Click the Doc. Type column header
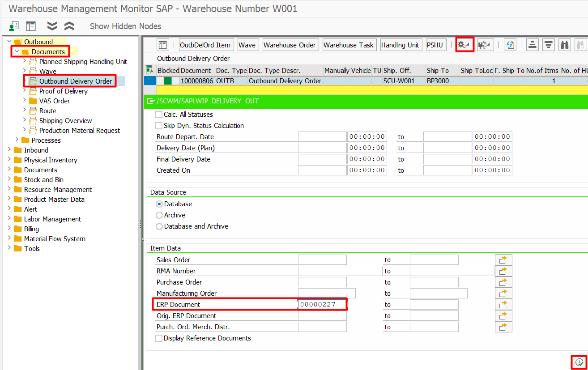 [231, 70]
